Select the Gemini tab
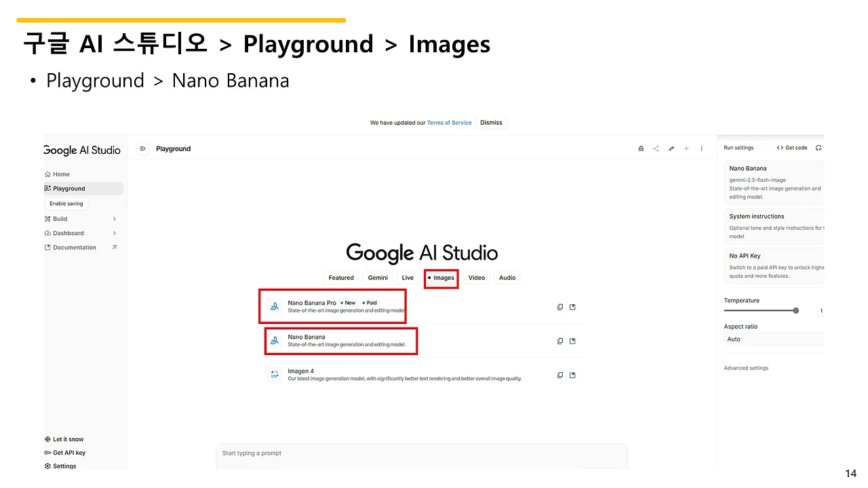 click(378, 278)
